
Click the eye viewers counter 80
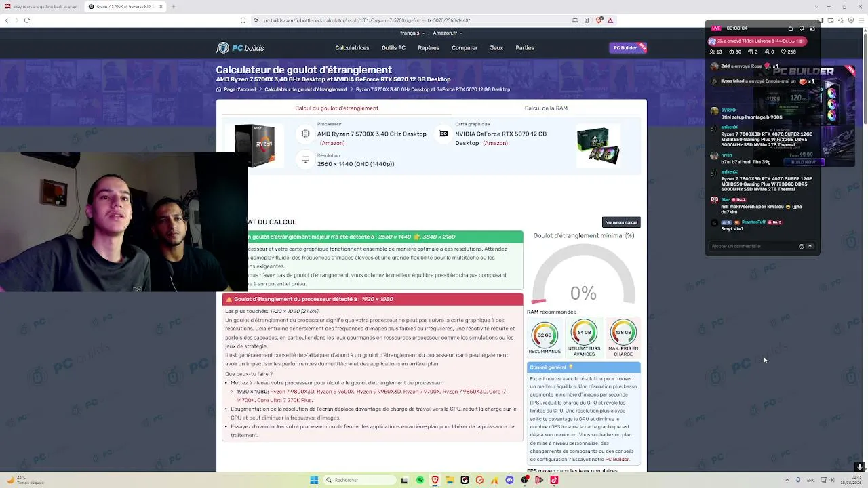tap(734, 52)
